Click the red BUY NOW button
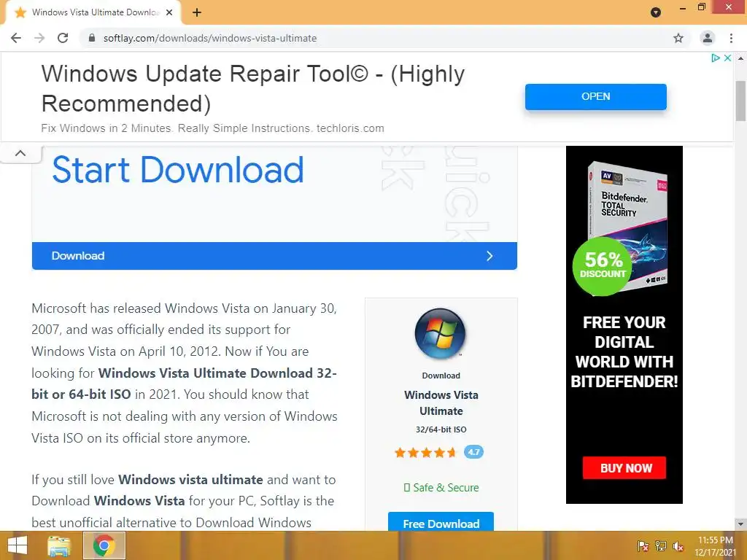The height and width of the screenshot is (560, 747). coord(624,468)
